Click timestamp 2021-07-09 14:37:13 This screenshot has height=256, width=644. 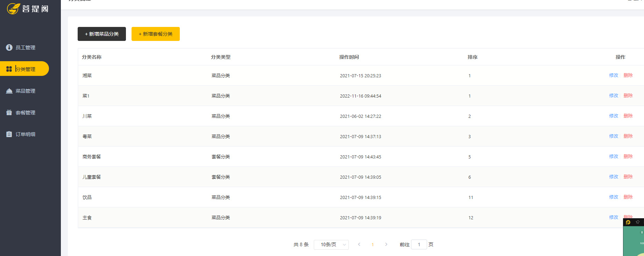point(361,136)
